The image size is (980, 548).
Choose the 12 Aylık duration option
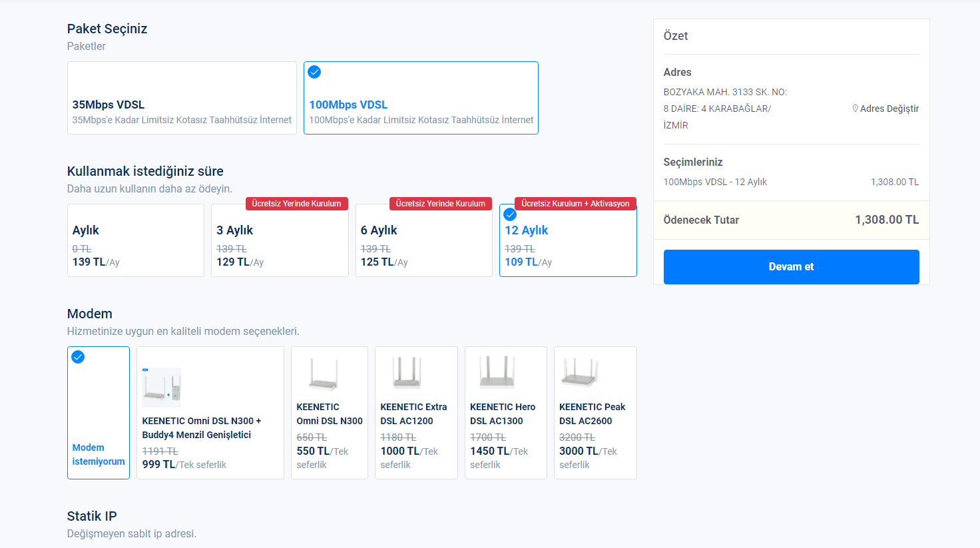[568, 240]
